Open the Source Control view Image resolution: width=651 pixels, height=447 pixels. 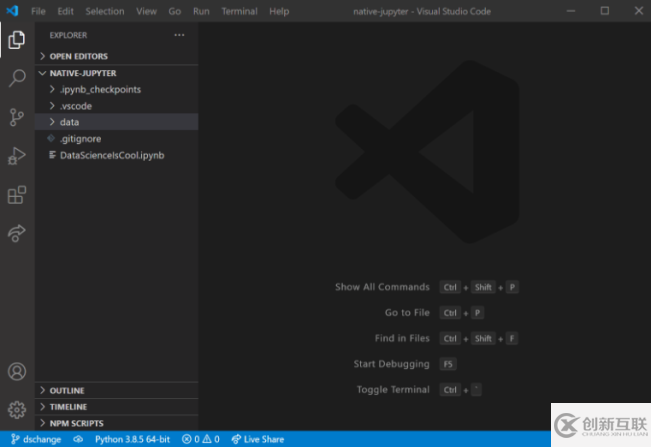(x=17, y=117)
